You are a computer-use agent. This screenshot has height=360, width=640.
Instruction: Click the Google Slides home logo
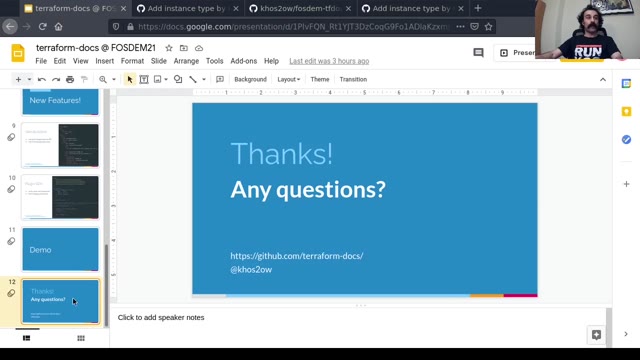18,53
